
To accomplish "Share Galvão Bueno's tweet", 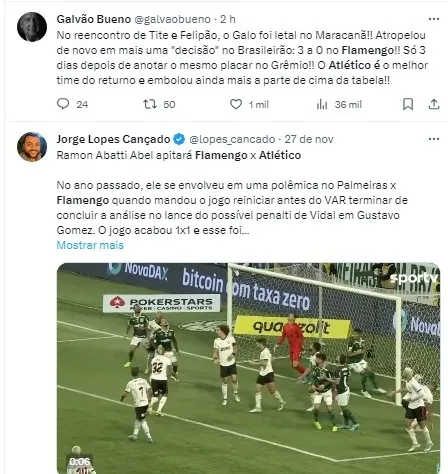I will pos(434,104).
